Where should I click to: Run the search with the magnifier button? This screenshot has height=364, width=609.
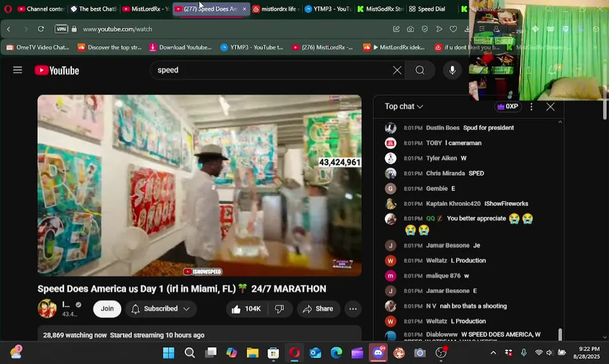click(x=420, y=70)
